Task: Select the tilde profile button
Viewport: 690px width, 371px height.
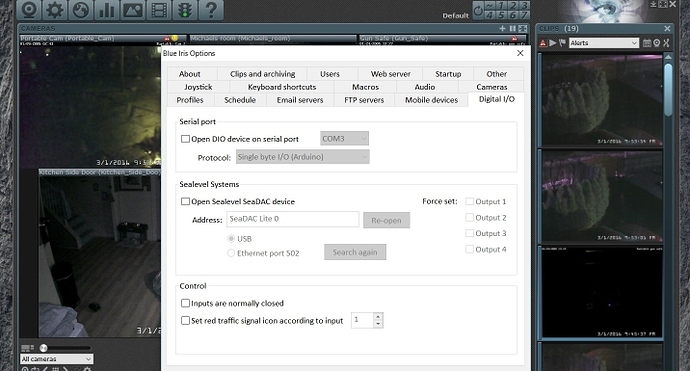Action: (490, 5)
